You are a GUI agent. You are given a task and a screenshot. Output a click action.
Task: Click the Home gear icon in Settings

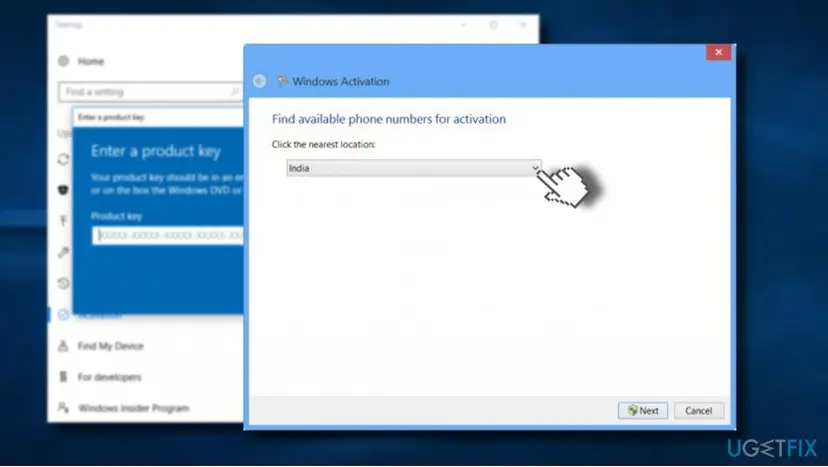(63, 61)
